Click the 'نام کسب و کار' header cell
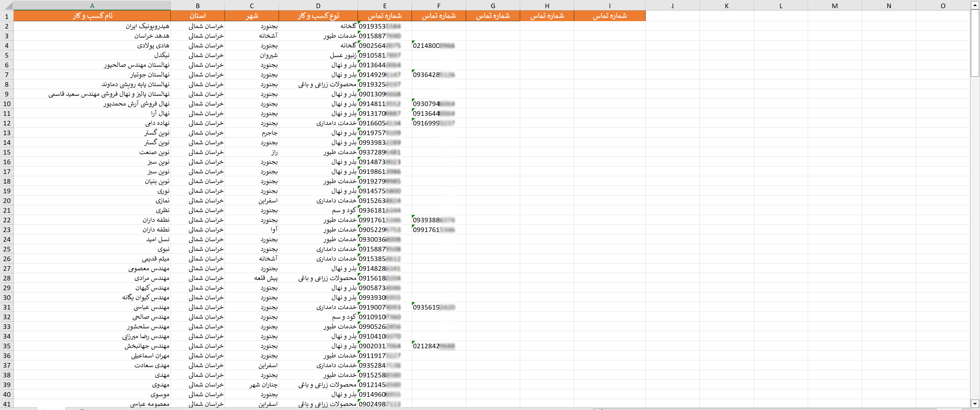The width and height of the screenshot is (980, 410). [x=92, y=16]
